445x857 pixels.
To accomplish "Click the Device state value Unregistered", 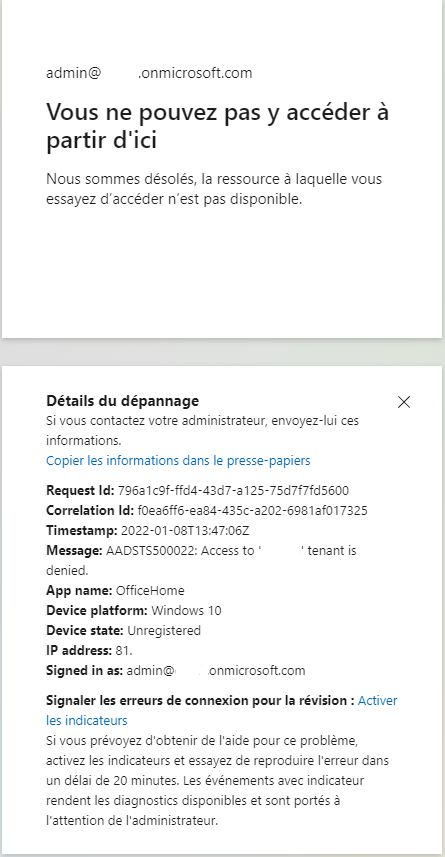I will [x=164, y=631].
